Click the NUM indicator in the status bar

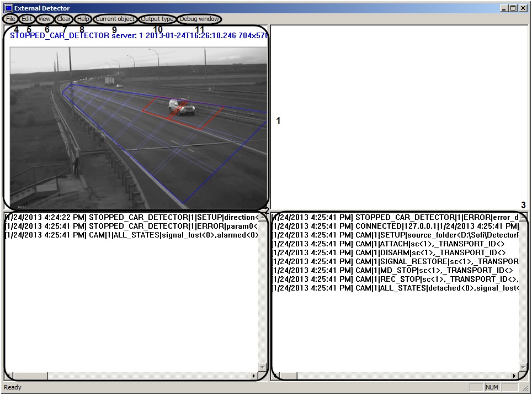(x=492, y=388)
